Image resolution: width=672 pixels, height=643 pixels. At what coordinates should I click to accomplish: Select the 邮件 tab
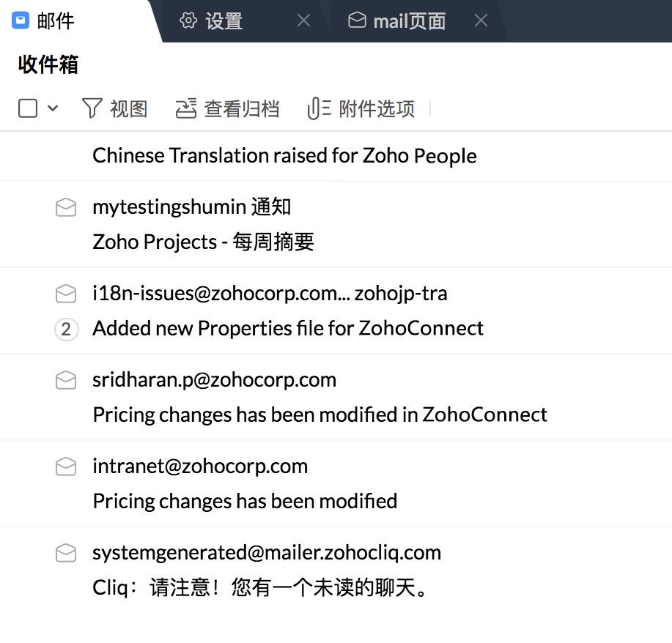pos(56,21)
